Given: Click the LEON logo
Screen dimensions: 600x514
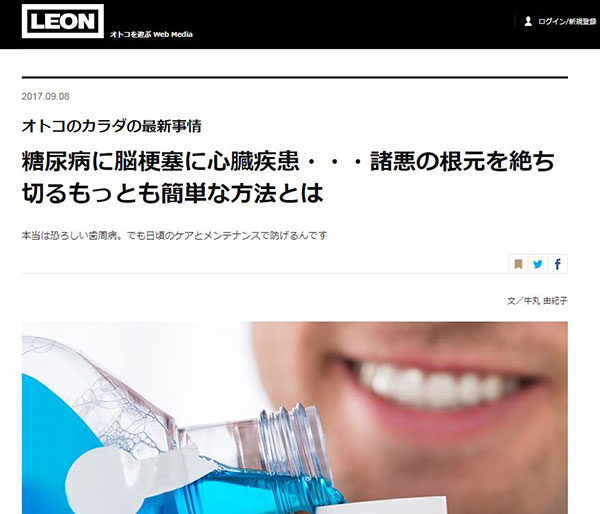Looking at the screenshot, I should pyautogui.click(x=63, y=21).
